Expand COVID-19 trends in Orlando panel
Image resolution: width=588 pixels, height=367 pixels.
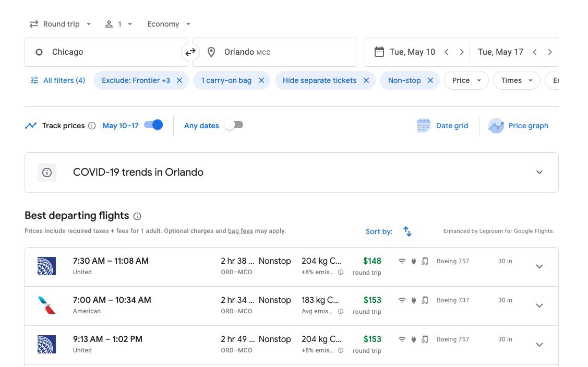click(x=539, y=173)
